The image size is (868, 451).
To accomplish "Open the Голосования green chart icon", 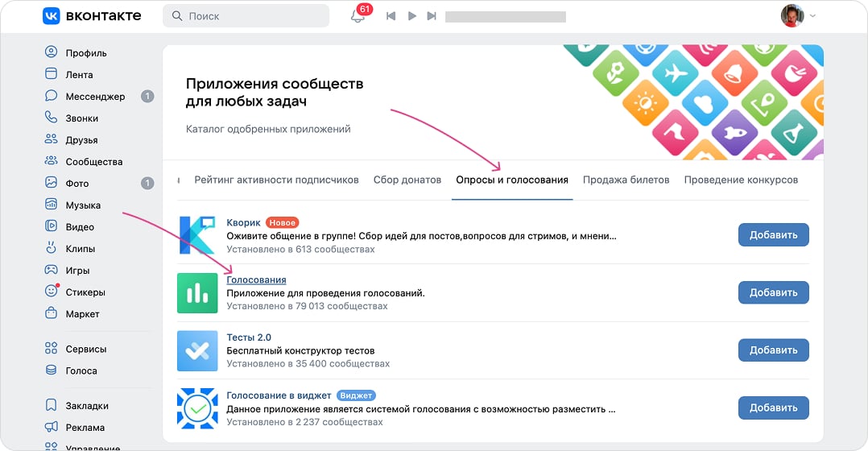I will coord(197,292).
